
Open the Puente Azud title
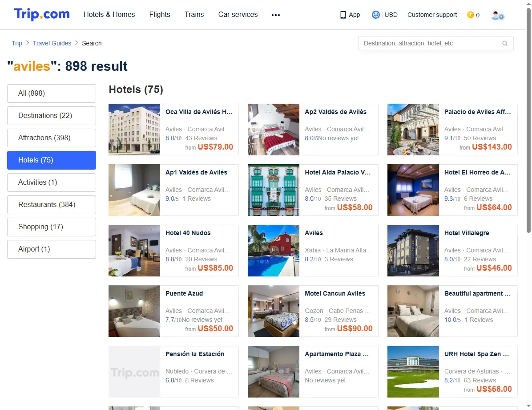[x=184, y=293]
